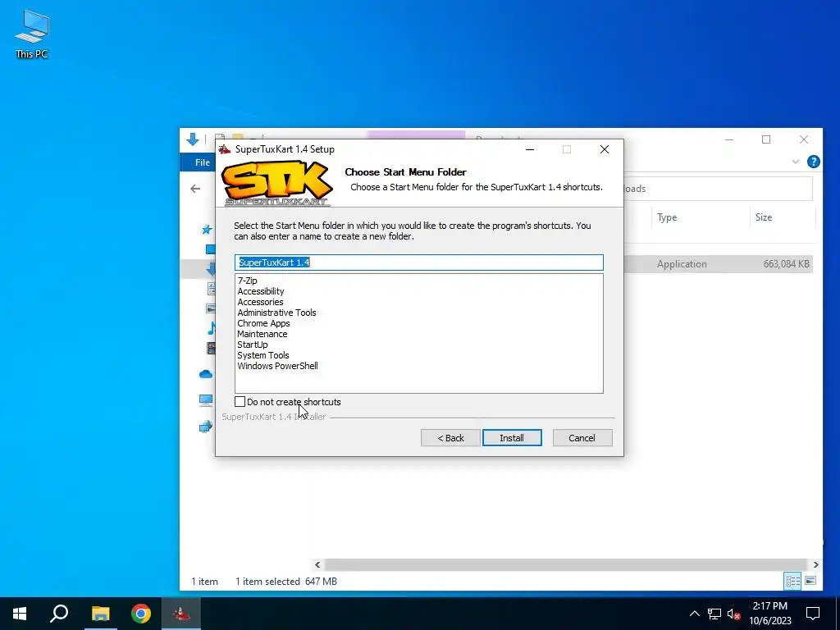Click the blue down-arrow icon in Explorer's title bar
This screenshot has width=840, height=630.
coord(193,139)
